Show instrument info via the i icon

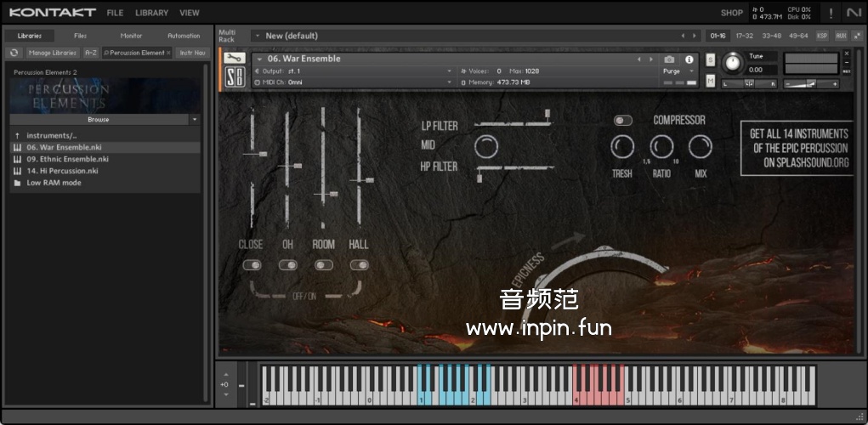pos(689,59)
